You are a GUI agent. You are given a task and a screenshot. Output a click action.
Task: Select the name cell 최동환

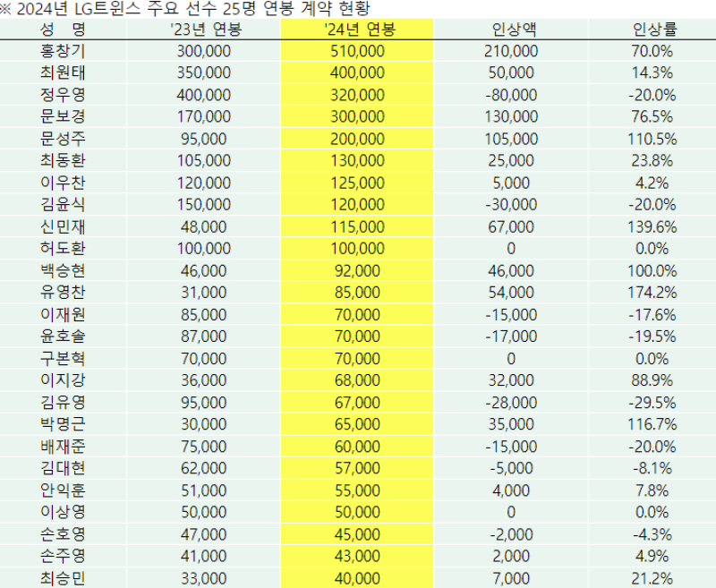pos(63,160)
